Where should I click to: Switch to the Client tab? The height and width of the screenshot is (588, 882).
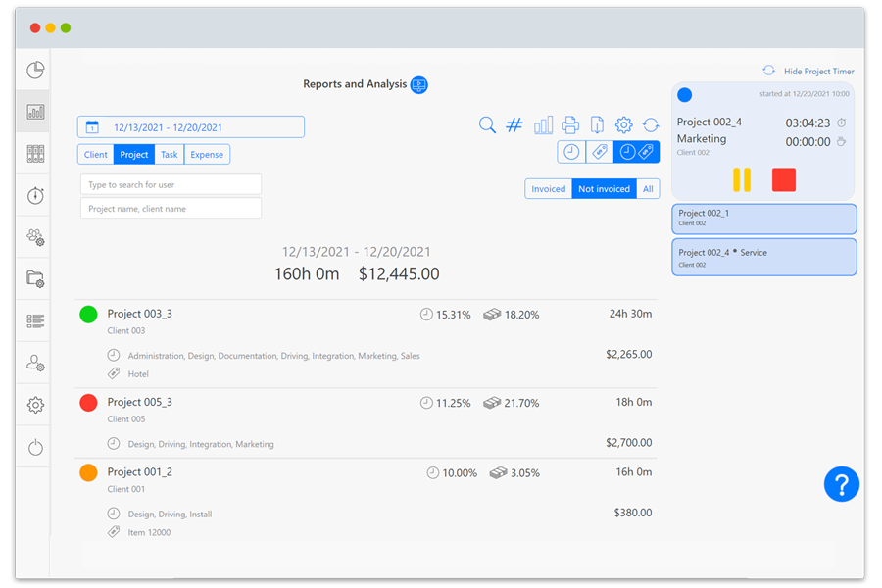pyautogui.click(x=96, y=155)
